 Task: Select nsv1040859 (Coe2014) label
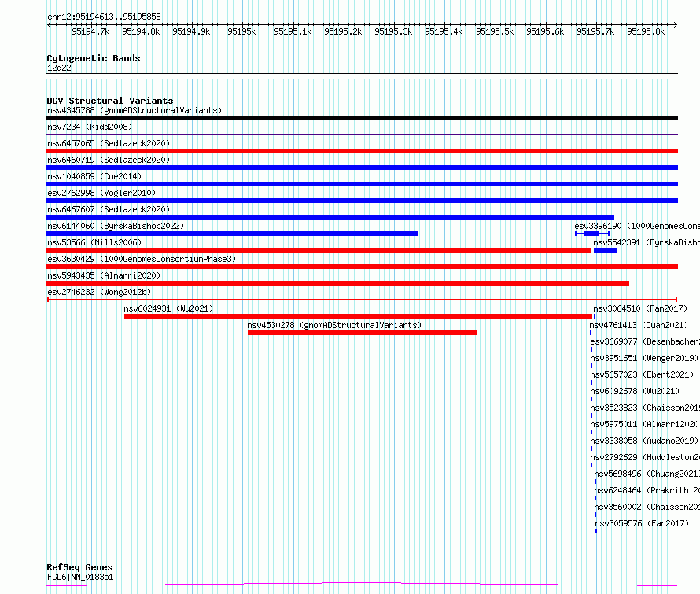click(x=94, y=176)
